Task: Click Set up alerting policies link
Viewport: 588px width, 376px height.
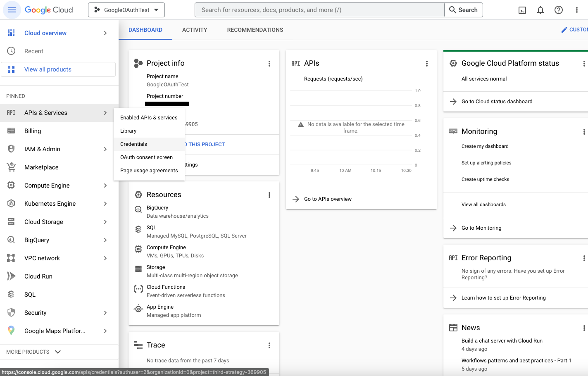Action: (x=486, y=163)
